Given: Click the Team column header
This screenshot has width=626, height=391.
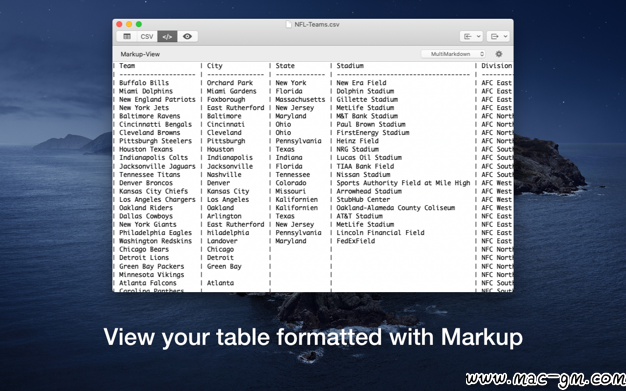Looking at the screenshot, I should (x=127, y=65).
